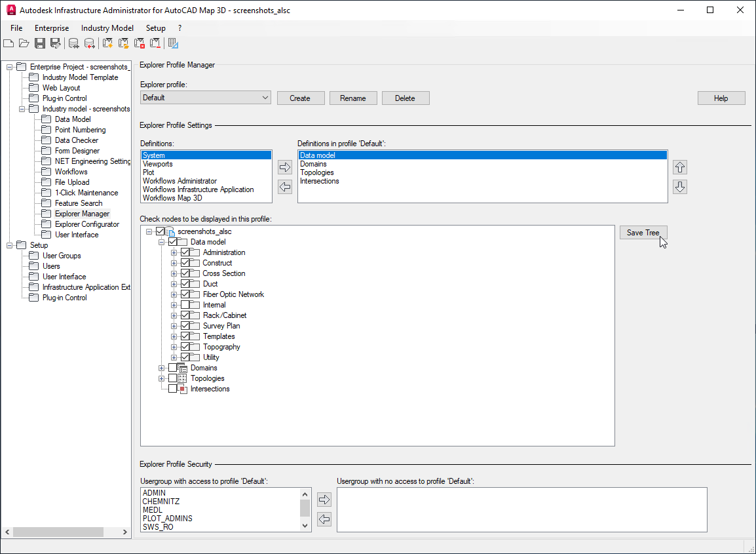Select CHEMNITZ in the usergroup access list
Viewport: 756px width, 554px height.
pyautogui.click(x=220, y=502)
